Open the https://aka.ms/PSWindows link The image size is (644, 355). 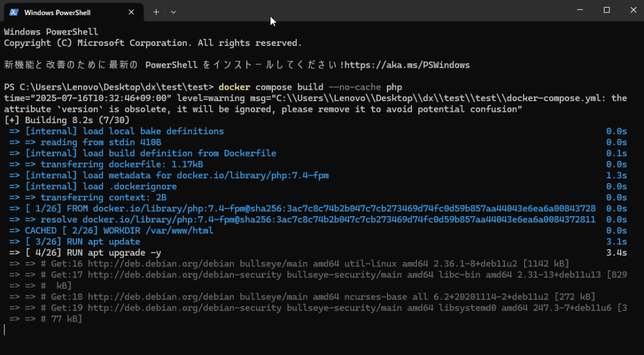408,65
